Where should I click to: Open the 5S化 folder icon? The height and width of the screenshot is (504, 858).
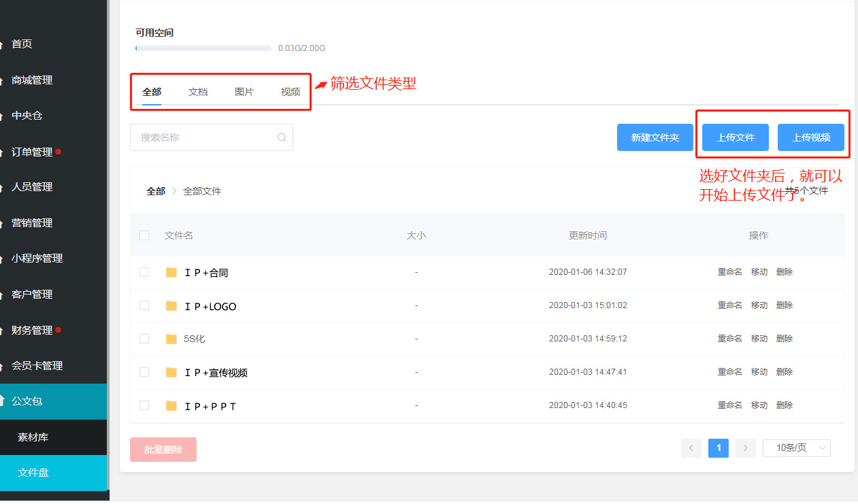point(171,339)
